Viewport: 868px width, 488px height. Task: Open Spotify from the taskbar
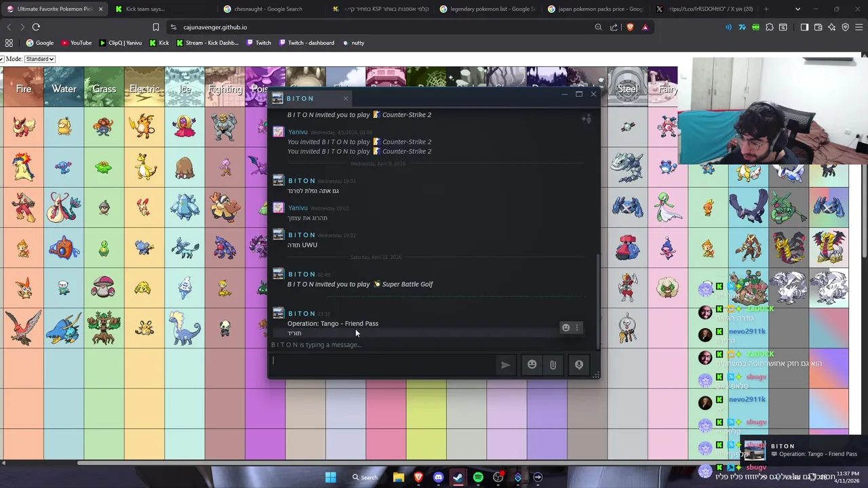pos(478,477)
